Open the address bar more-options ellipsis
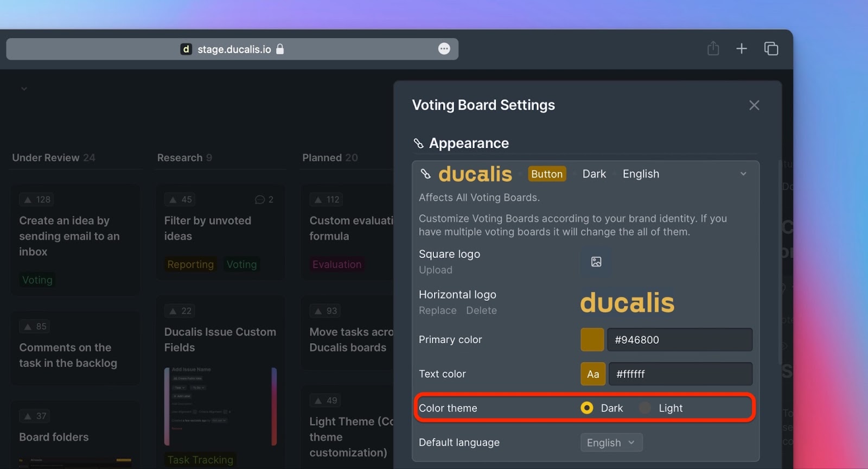The image size is (868, 469). point(444,49)
